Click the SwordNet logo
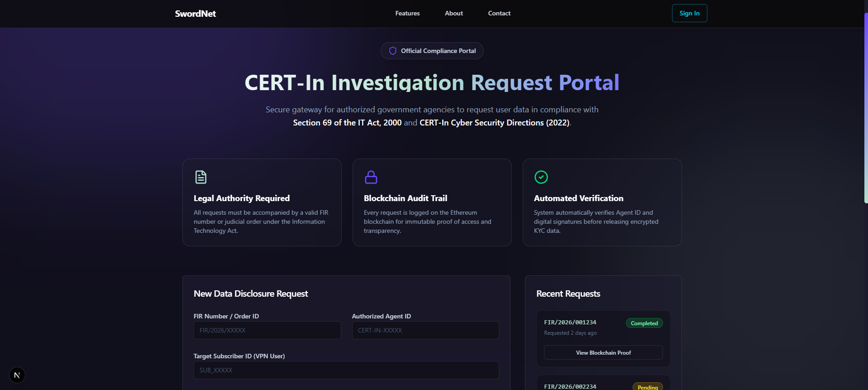868x390 pixels. 195,14
